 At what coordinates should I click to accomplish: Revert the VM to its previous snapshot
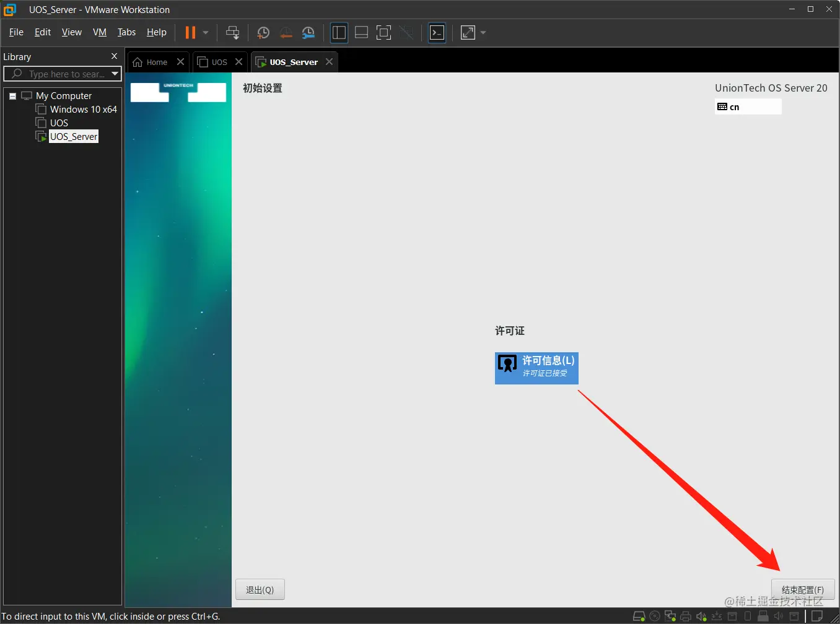point(286,33)
